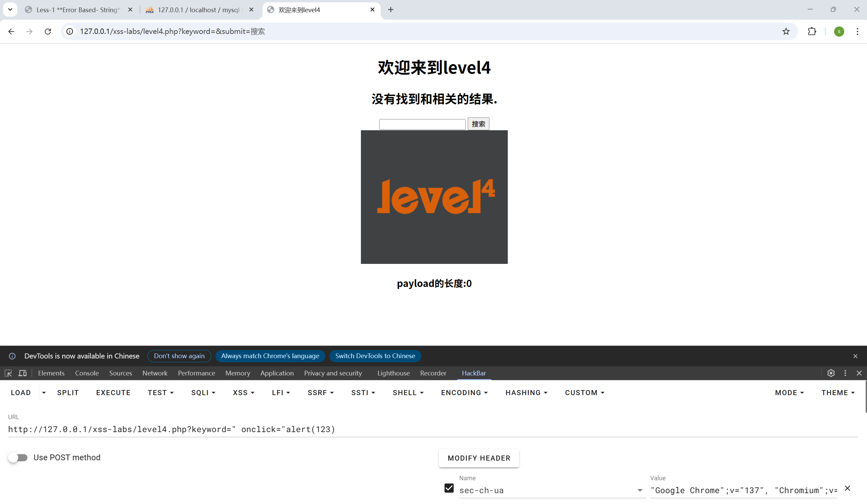The height and width of the screenshot is (504, 867).
Task: Bookmark this page via the star icon
Action: pyautogui.click(x=786, y=31)
